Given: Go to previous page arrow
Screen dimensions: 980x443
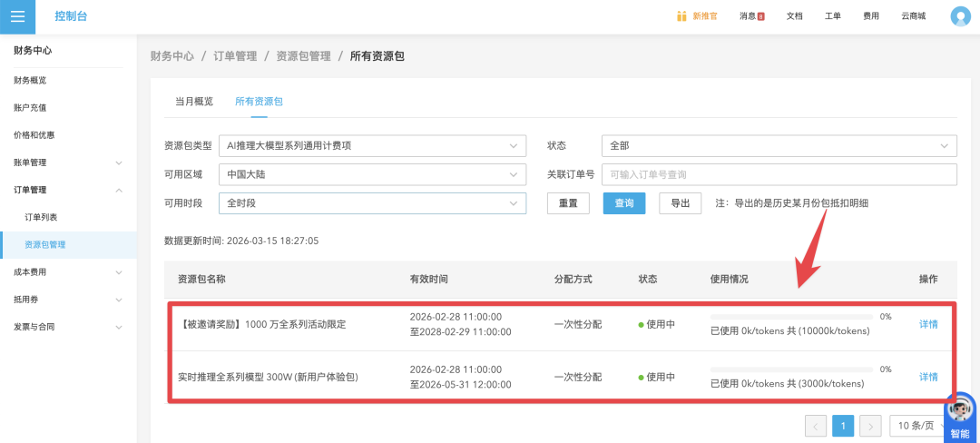Looking at the screenshot, I should coord(816,426).
